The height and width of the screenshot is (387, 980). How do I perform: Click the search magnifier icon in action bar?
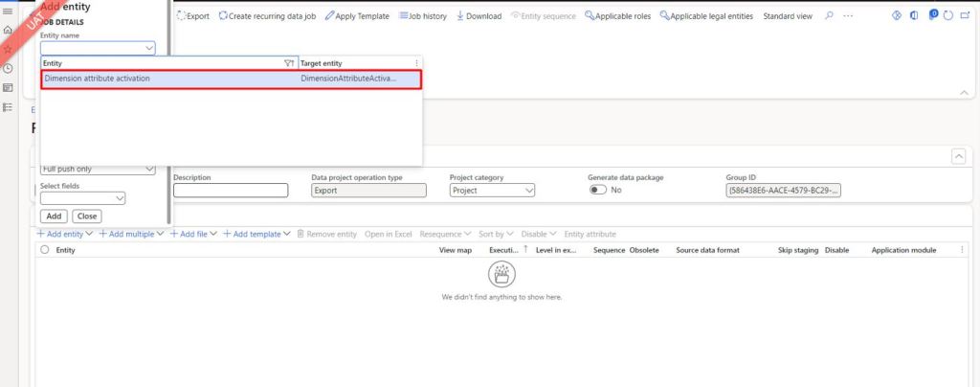click(x=829, y=16)
